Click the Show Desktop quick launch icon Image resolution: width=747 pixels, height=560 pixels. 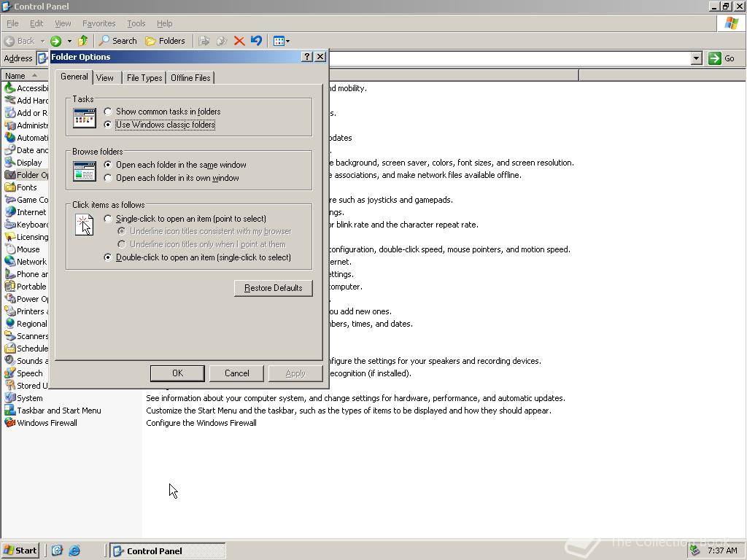tap(57, 551)
